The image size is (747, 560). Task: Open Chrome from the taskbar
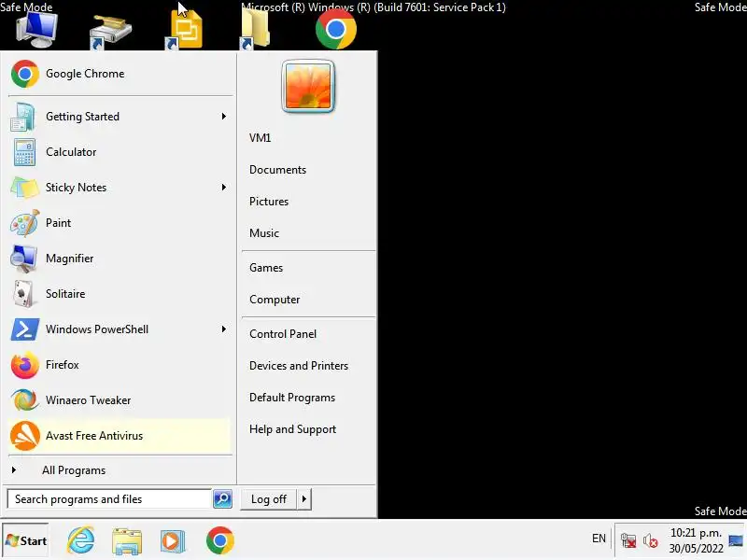tap(220, 541)
